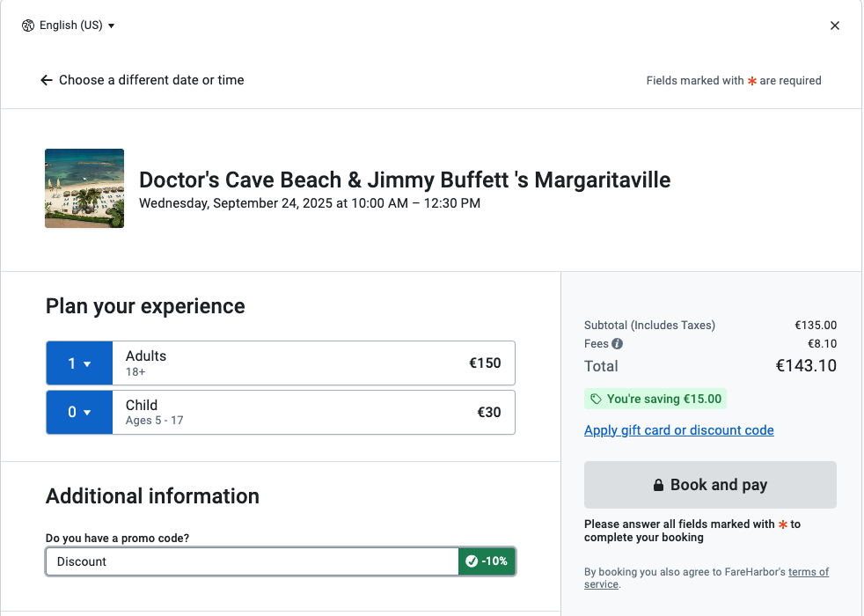
Task: Click the Adults row label
Action: pos(146,356)
